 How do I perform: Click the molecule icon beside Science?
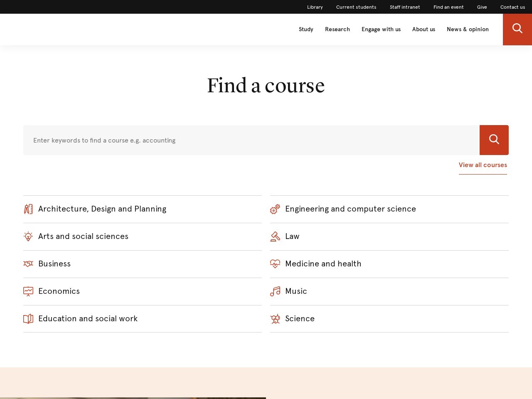tap(275, 319)
